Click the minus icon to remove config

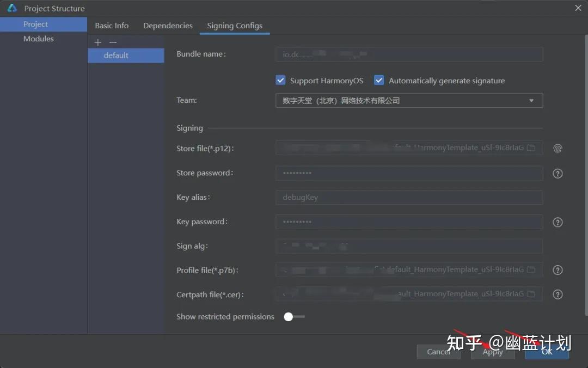tap(113, 42)
